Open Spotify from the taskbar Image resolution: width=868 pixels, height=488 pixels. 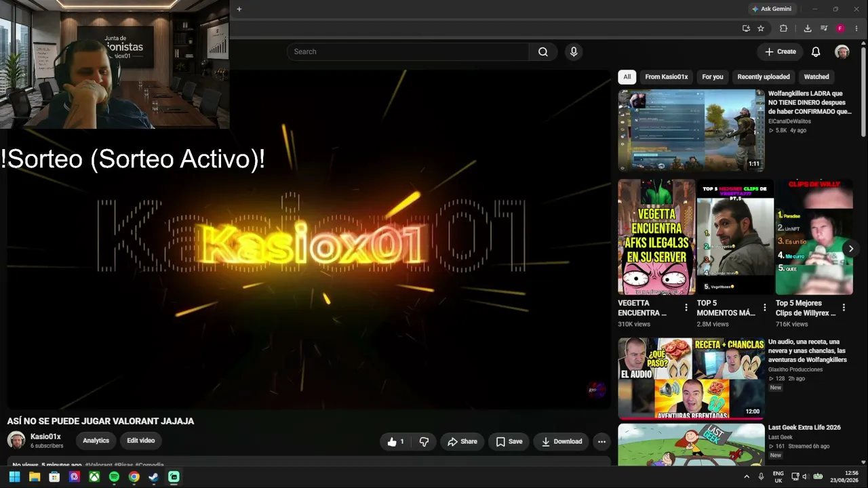[114, 477]
